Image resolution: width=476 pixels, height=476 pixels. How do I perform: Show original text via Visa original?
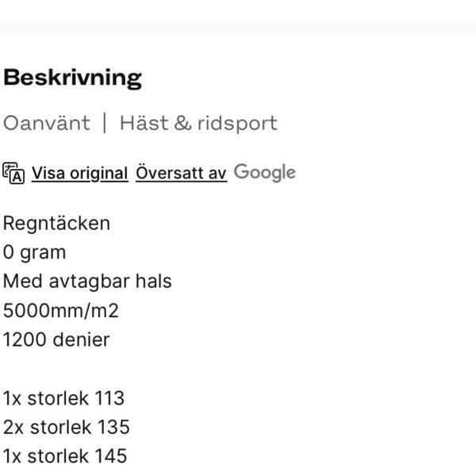79,173
